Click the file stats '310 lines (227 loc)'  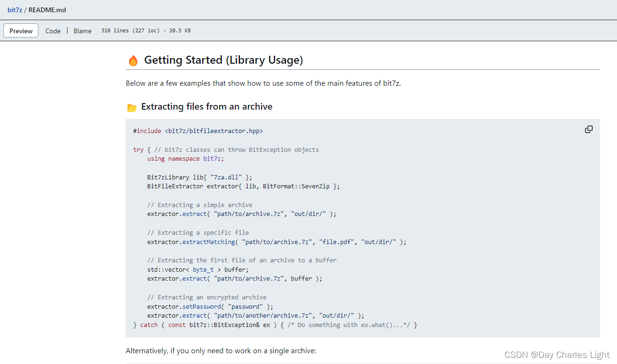(x=130, y=30)
